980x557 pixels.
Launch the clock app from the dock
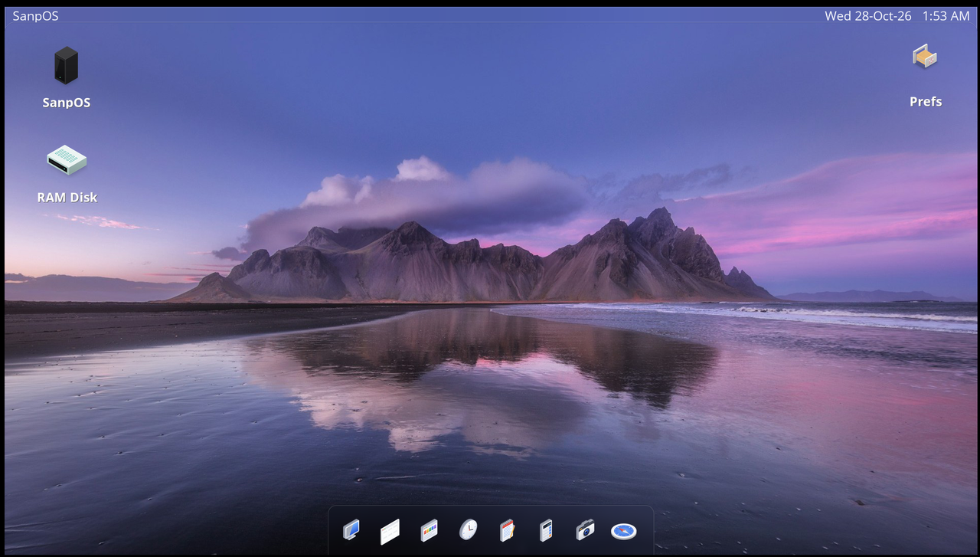pyautogui.click(x=468, y=529)
